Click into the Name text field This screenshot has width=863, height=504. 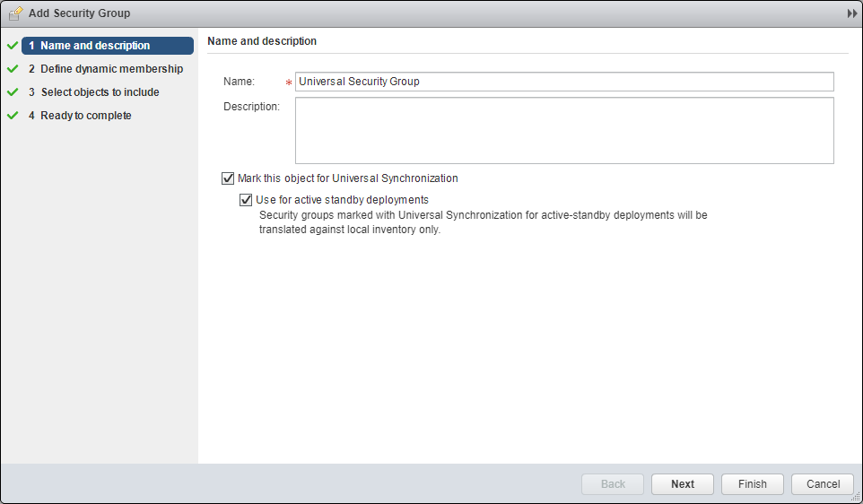click(x=564, y=82)
